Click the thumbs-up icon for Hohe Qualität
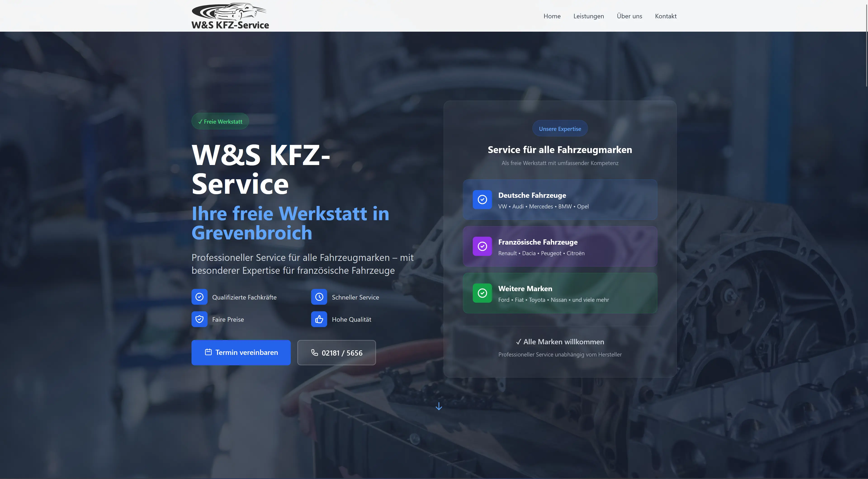 [319, 319]
